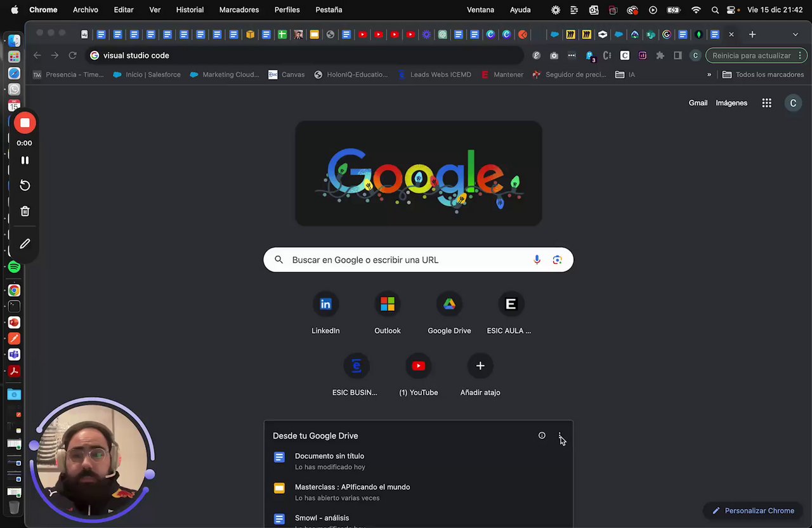Show hidden bookmarks with the double chevron
The width and height of the screenshot is (812, 528).
(x=709, y=75)
